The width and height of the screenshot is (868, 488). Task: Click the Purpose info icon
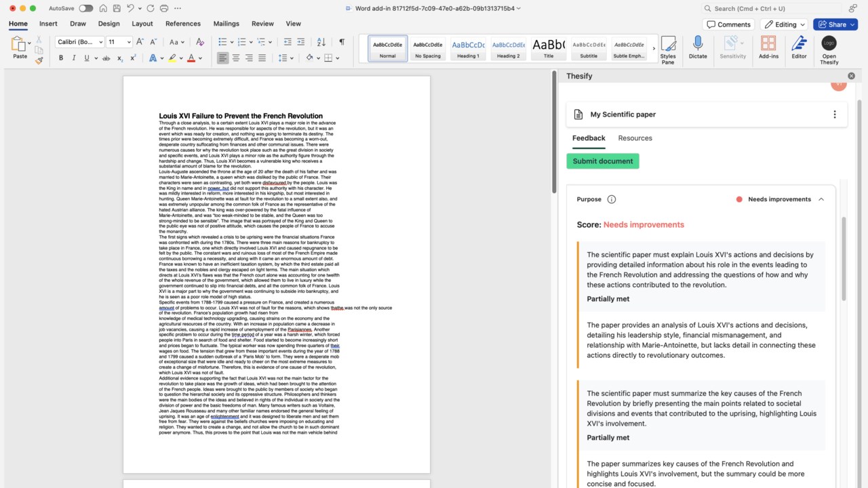(x=612, y=199)
